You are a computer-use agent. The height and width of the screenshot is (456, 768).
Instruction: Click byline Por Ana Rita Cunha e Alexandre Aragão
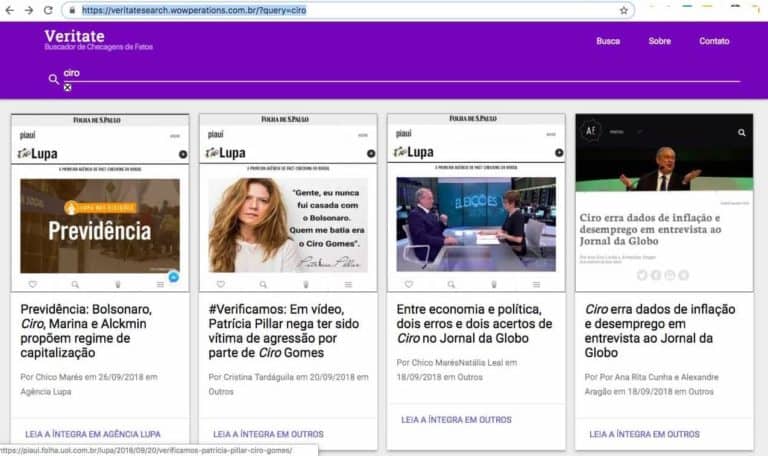click(x=651, y=384)
